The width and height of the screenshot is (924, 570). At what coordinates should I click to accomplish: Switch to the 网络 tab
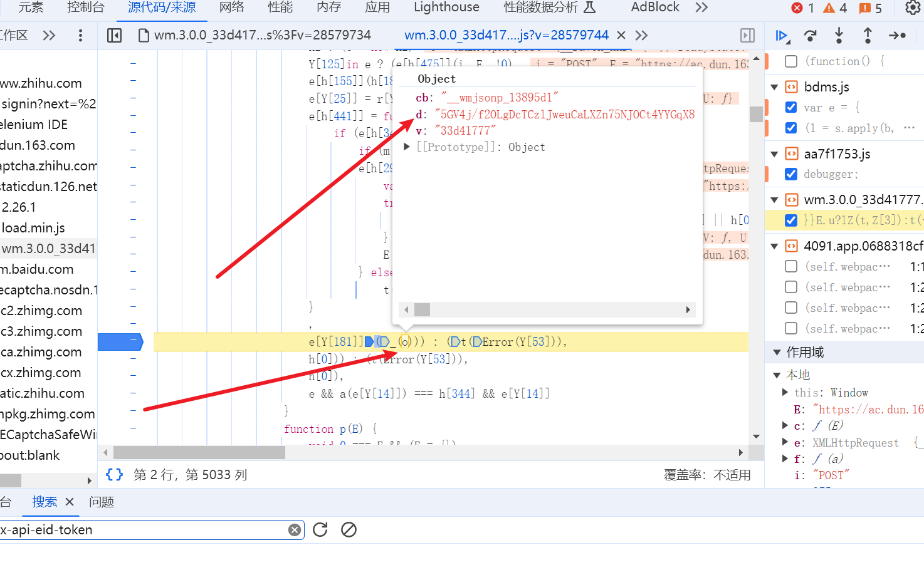232,8
